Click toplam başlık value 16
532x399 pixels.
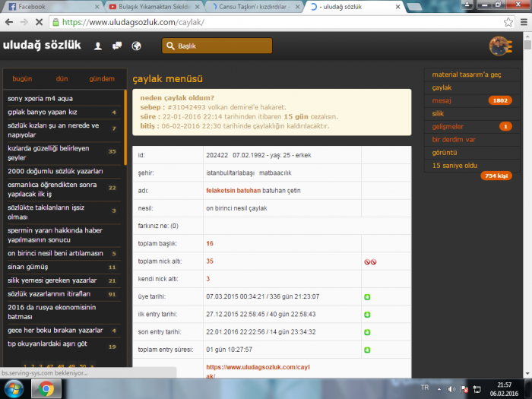[x=210, y=244]
